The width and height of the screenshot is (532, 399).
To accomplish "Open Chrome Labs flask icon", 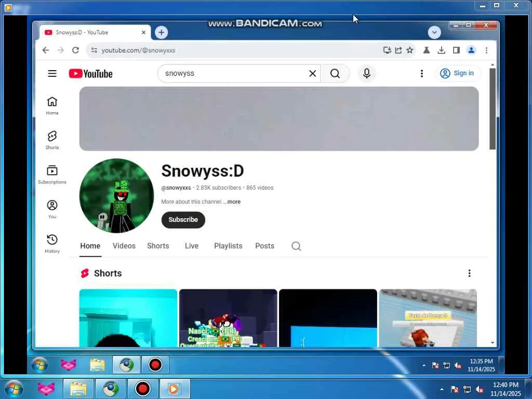I will pyautogui.click(x=427, y=50).
